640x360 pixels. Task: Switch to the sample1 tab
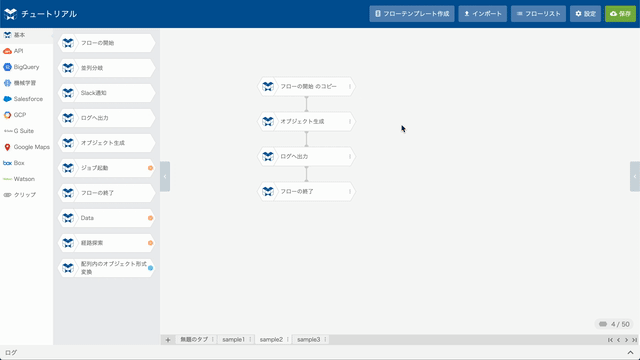233,340
